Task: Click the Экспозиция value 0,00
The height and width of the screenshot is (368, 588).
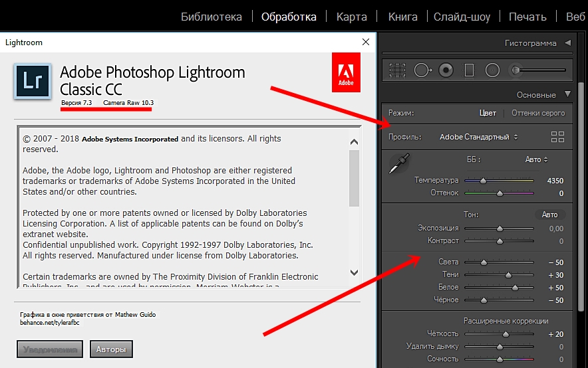Action: [556, 229]
